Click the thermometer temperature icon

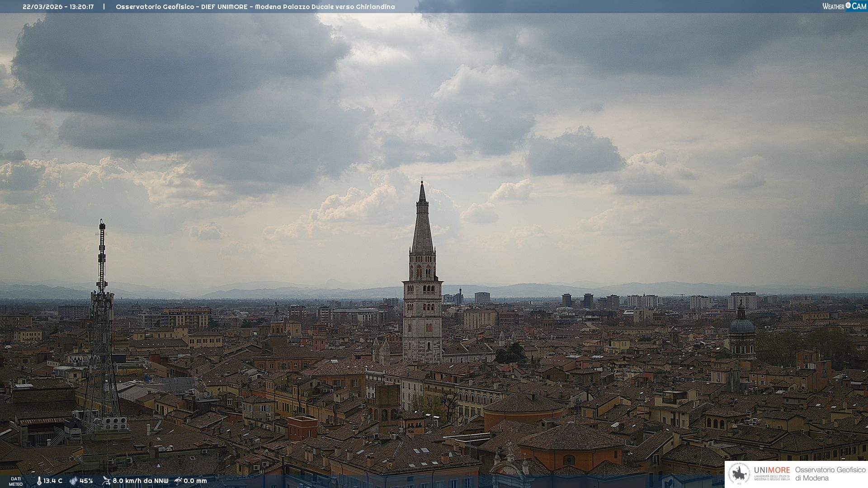[39, 481]
